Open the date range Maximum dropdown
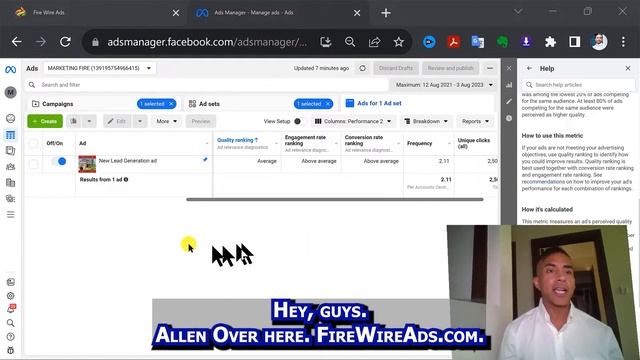 (x=444, y=85)
